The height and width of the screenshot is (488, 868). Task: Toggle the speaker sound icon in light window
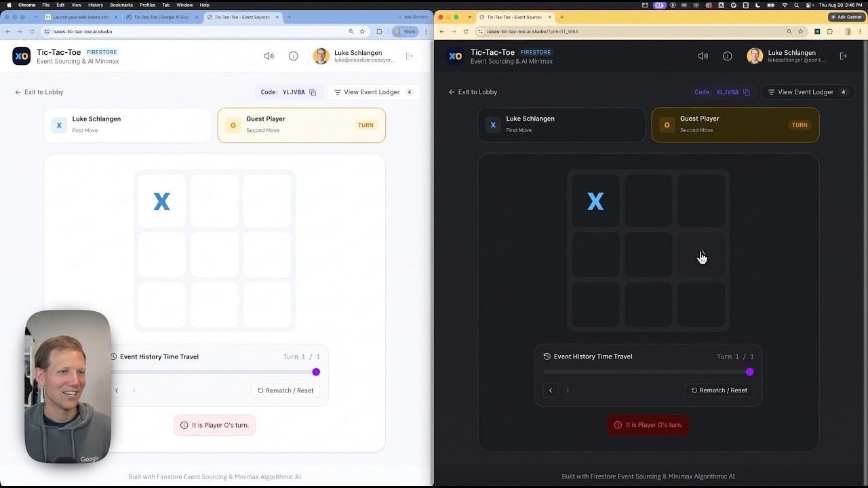pos(269,56)
